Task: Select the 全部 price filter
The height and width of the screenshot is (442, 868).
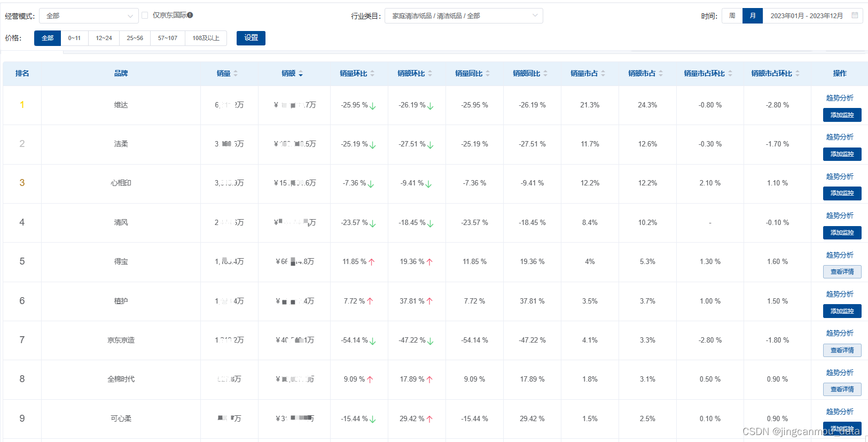Action: coord(48,38)
